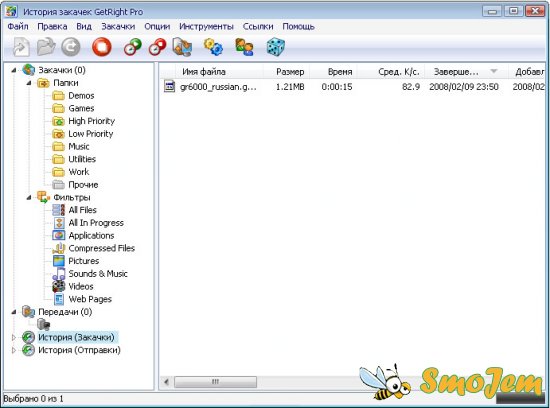Viewport: 550px width, 408px height.
Task: Open the Правка menu
Action: pos(52,26)
